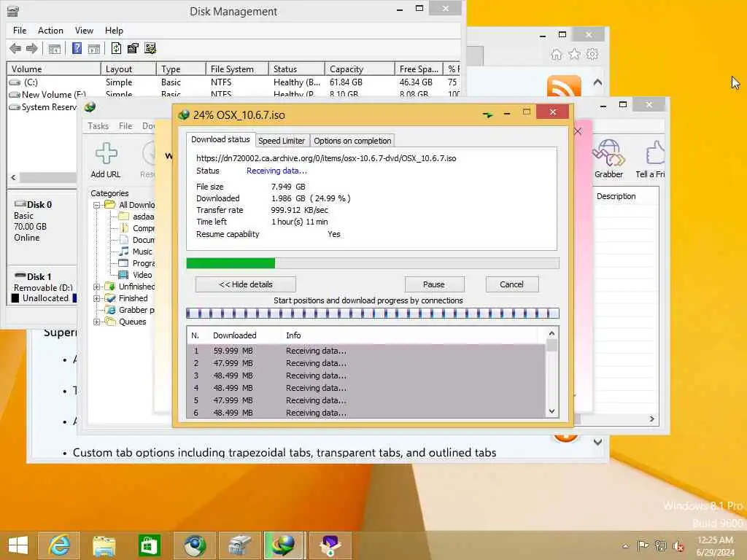The height and width of the screenshot is (560, 747).
Task: Click the RSS feed icon in browser window
Action: pos(564,85)
